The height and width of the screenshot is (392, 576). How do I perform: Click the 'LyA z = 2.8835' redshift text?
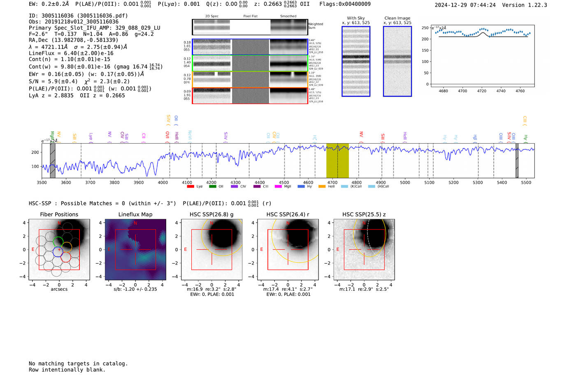pos(51,95)
